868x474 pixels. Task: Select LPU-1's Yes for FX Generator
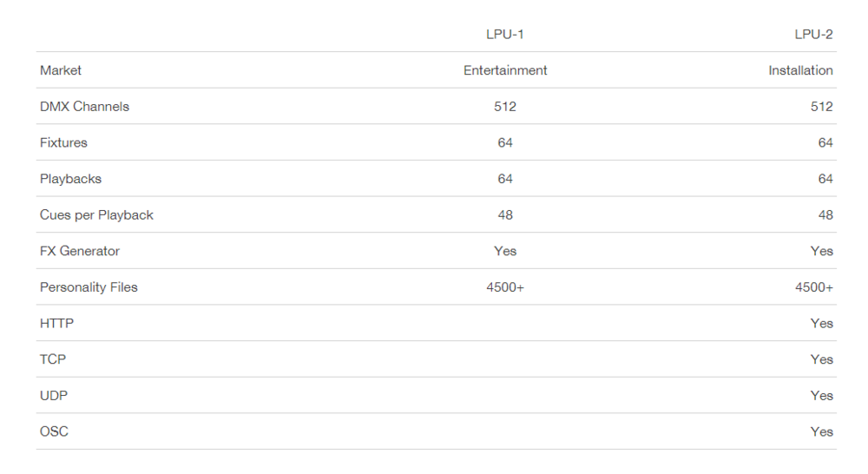505,251
